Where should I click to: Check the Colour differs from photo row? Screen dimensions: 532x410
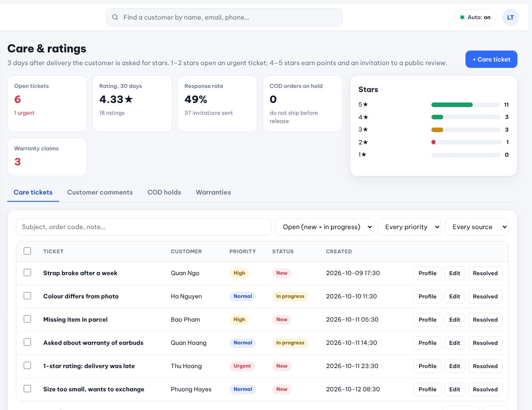pos(27,296)
